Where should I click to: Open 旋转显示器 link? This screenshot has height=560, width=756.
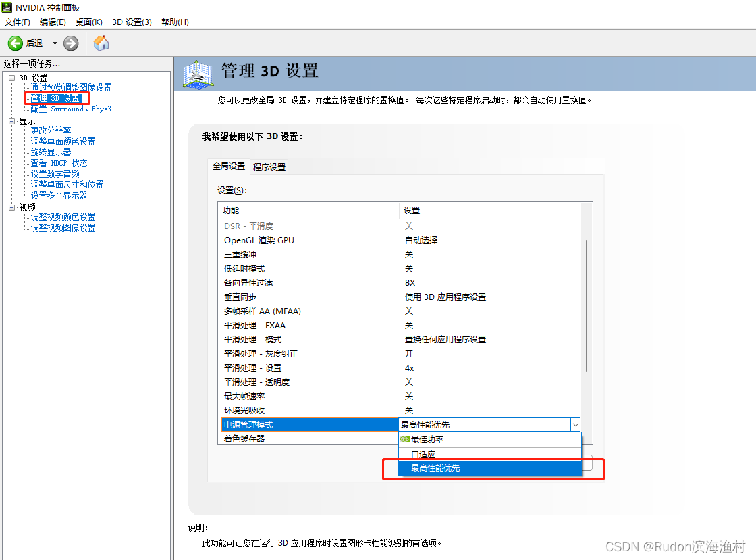click(x=51, y=152)
